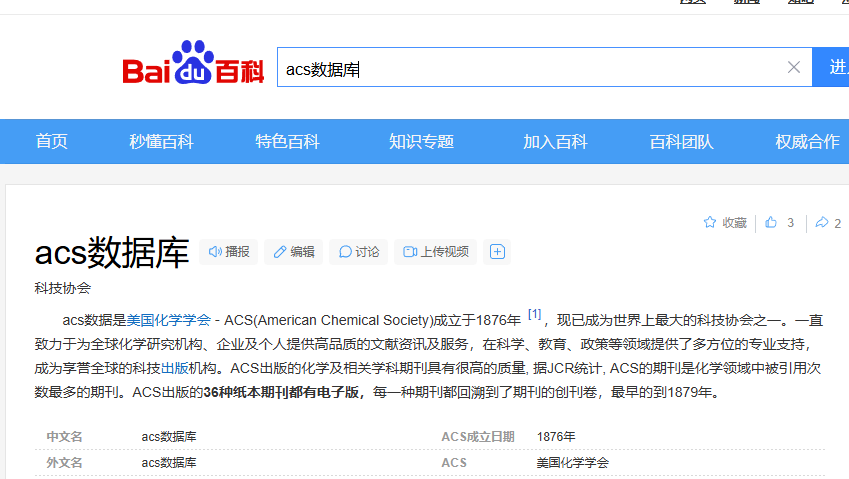Click the [1] reference citation
849x479 pixels.
(534, 314)
